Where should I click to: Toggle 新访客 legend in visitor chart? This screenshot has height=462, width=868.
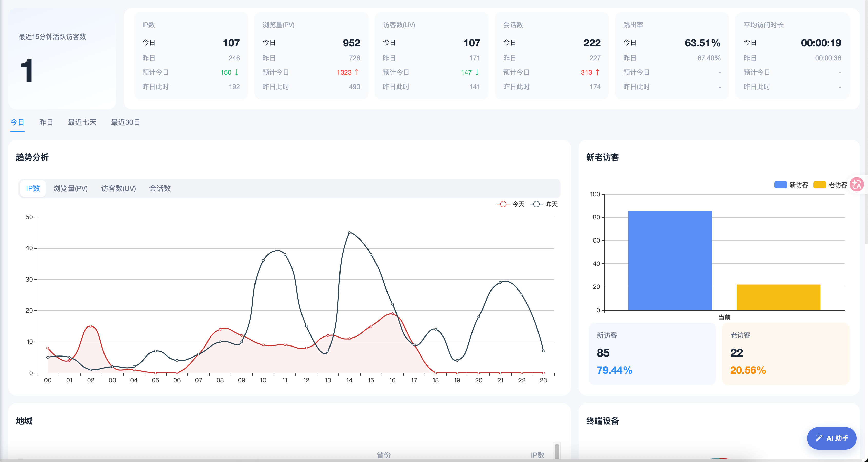click(x=791, y=185)
